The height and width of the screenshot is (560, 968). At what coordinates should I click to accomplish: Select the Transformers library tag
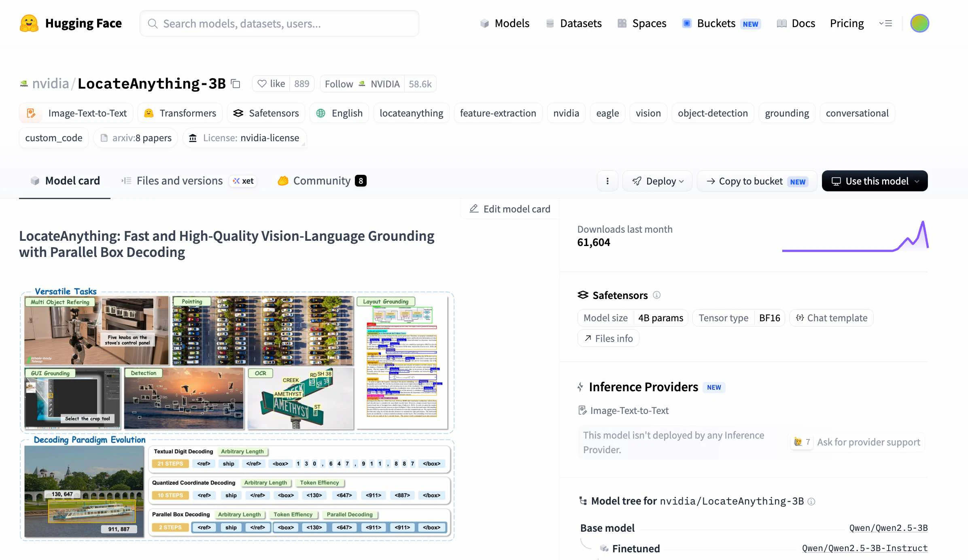point(180,113)
